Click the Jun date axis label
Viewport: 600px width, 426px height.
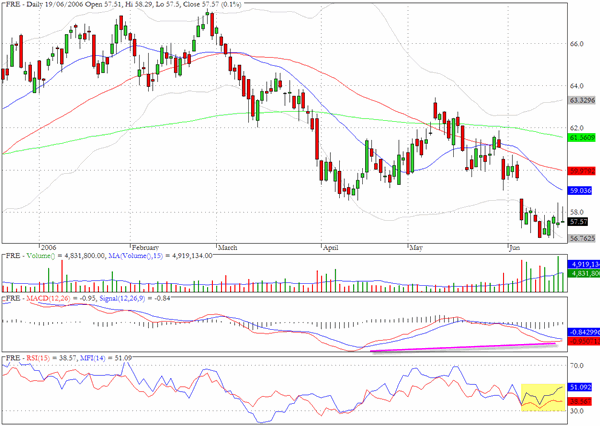pos(515,248)
